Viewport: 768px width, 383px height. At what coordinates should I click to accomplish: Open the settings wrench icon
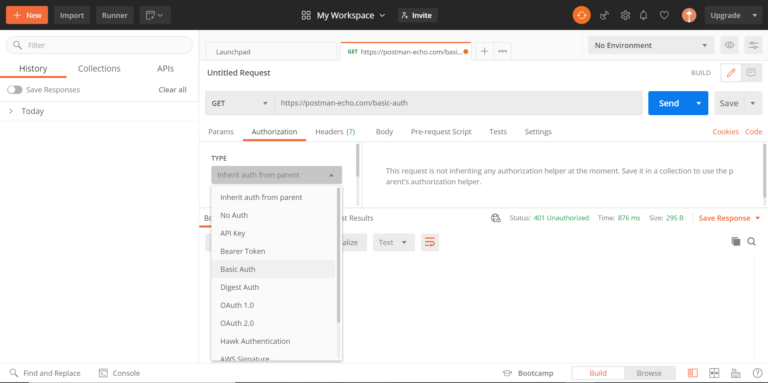pyautogui.click(x=625, y=15)
